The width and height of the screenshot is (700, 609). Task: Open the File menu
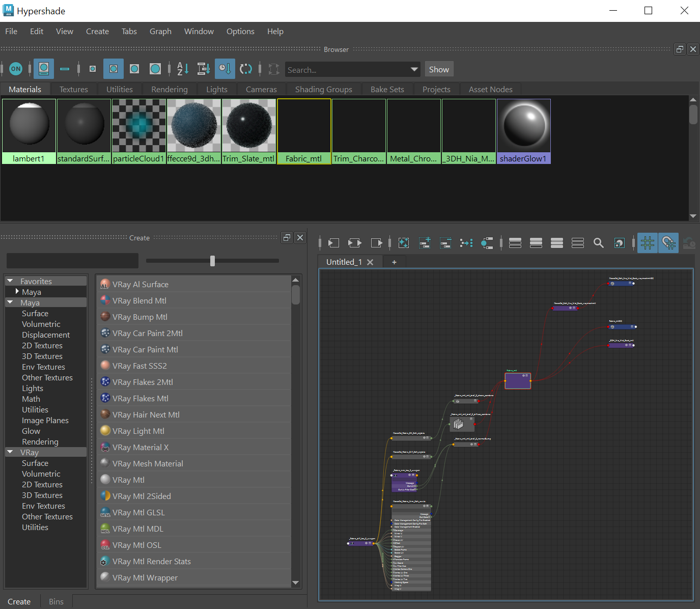tap(11, 32)
